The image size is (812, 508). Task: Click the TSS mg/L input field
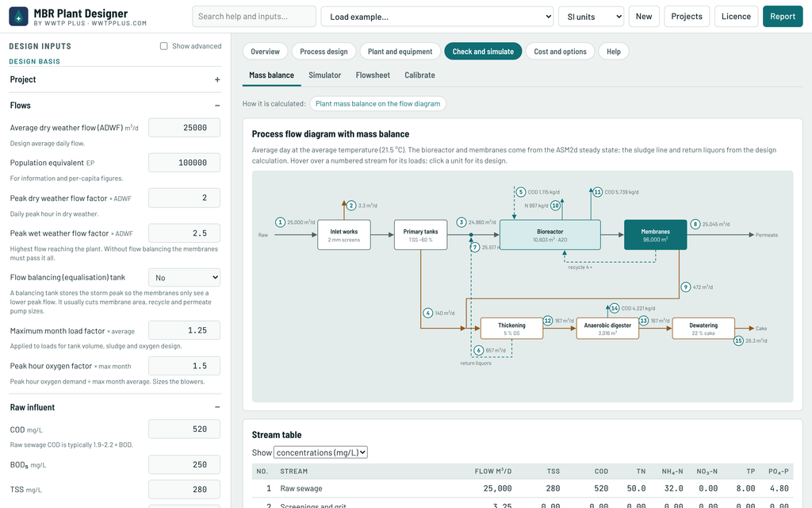pyautogui.click(x=184, y=489)
